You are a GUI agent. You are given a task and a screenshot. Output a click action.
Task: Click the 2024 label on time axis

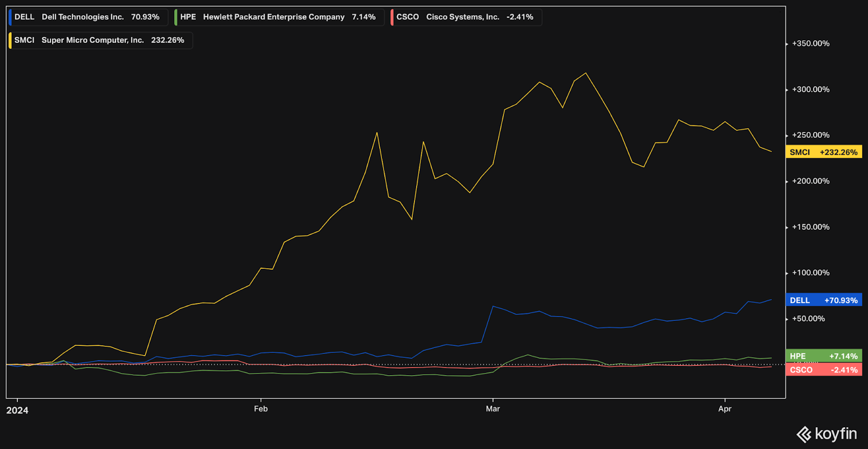point(17,410)
